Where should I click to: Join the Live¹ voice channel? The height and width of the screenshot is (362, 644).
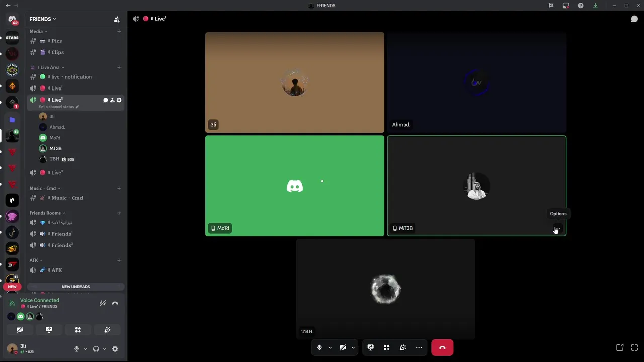coord(75,88)
